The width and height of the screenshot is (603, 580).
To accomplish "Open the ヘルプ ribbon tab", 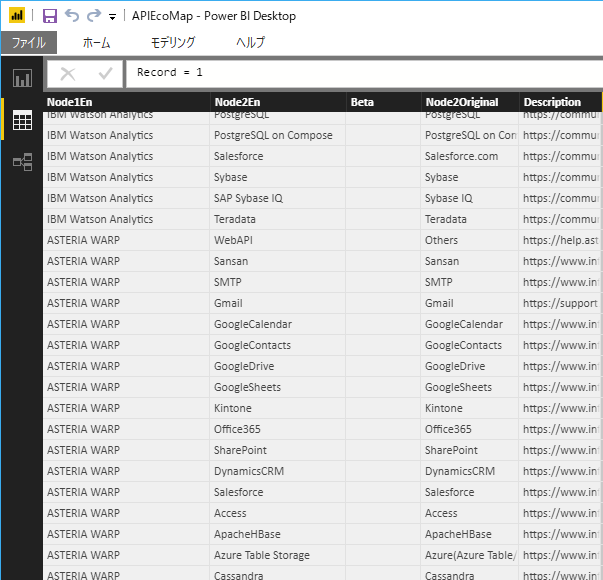I will (x=250, y=42).
